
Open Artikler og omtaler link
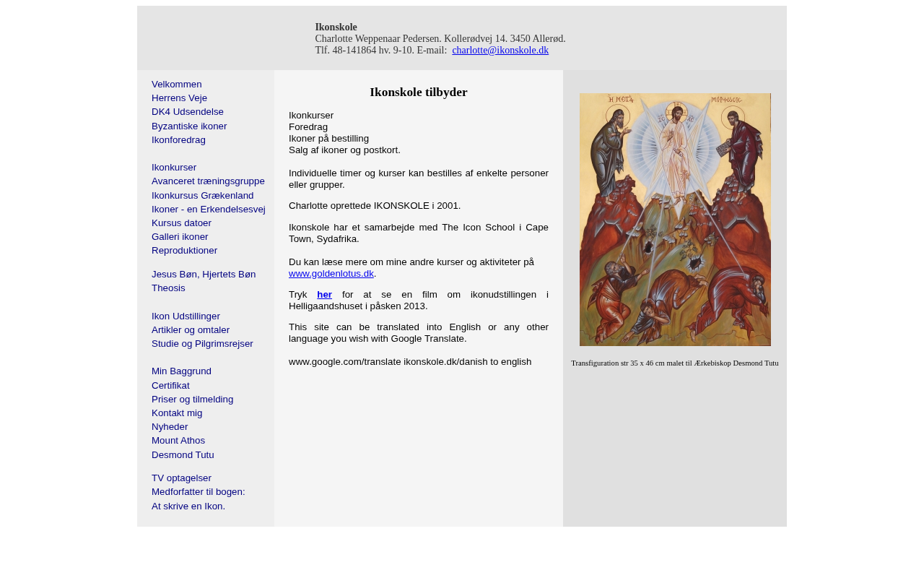point(191,330)
